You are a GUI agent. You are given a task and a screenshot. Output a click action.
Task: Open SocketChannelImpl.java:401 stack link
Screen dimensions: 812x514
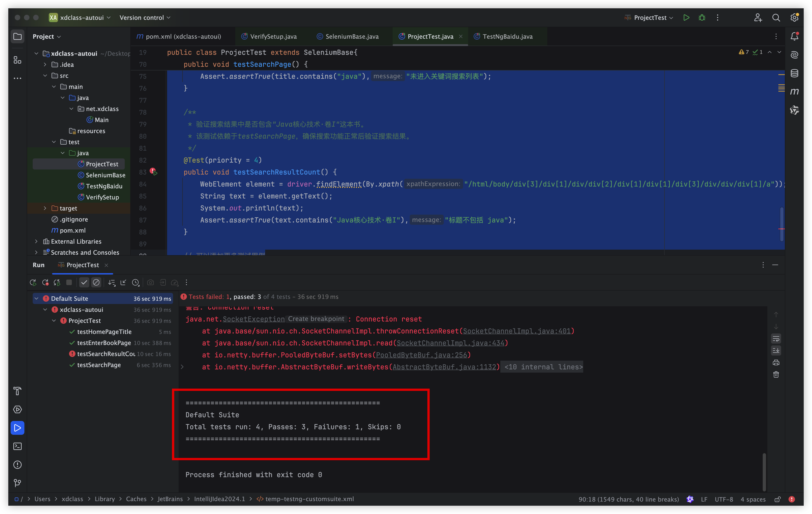coord(517,331)
